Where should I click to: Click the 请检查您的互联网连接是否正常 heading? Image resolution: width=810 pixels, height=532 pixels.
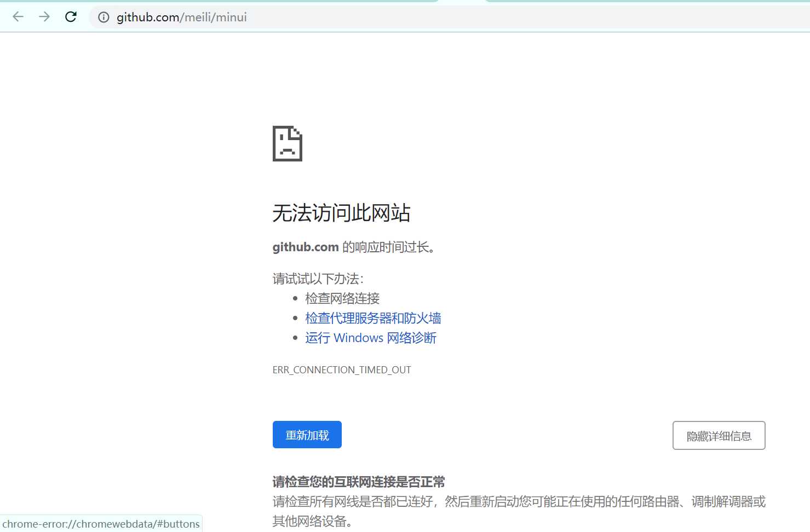pos(359,482)
